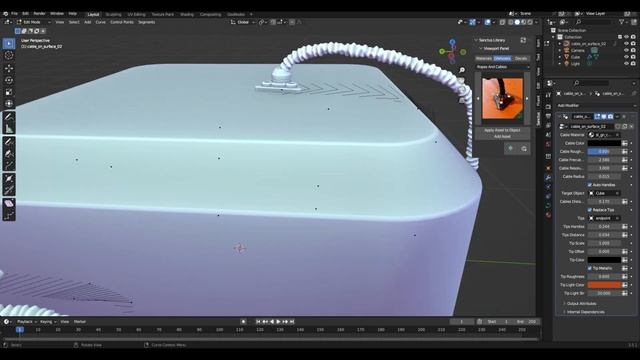Open the Edit Mode dropdown
640x360 pixels.
(34, 22)
